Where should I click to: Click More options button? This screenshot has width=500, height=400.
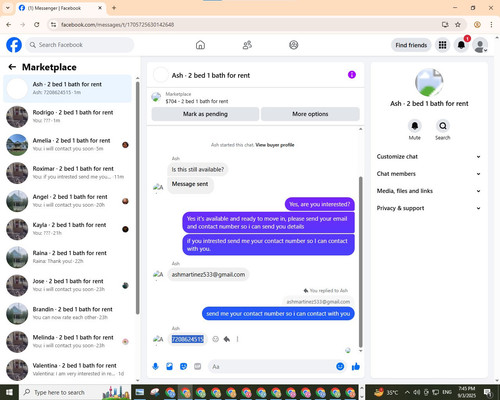pos(310,114)
